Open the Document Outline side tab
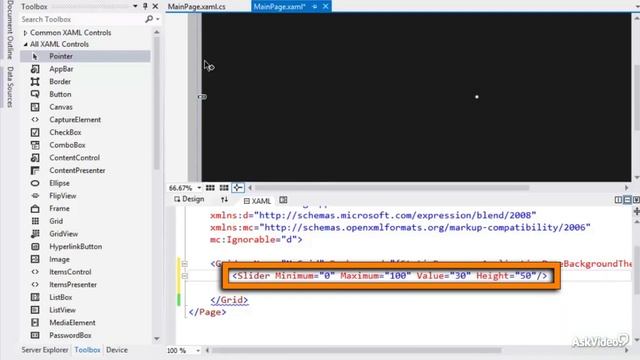The image size is (640, 360). tap(11, 29)
